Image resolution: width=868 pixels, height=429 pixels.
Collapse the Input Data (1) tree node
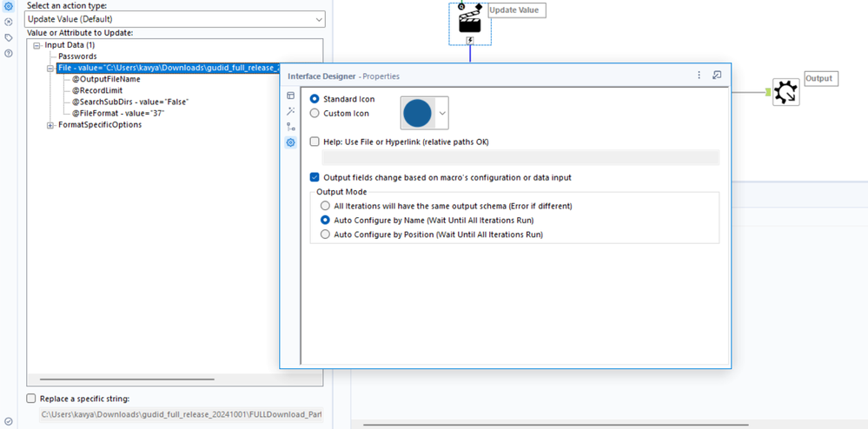[x=36, y=45]
